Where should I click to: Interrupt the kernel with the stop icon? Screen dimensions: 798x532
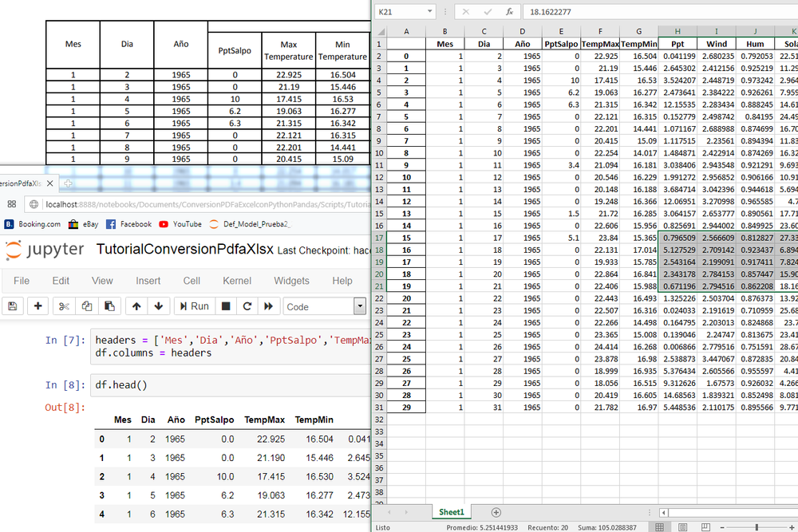tap(226, 306)
